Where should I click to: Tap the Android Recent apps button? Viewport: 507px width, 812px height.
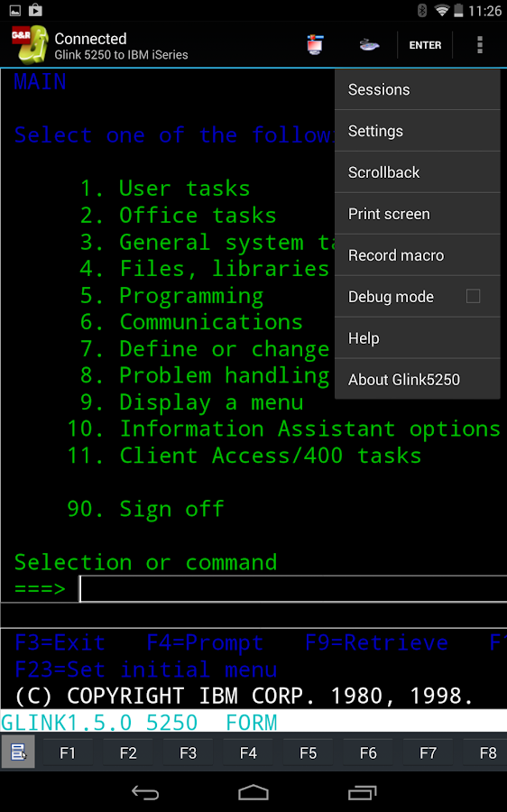tap(362, 792)
